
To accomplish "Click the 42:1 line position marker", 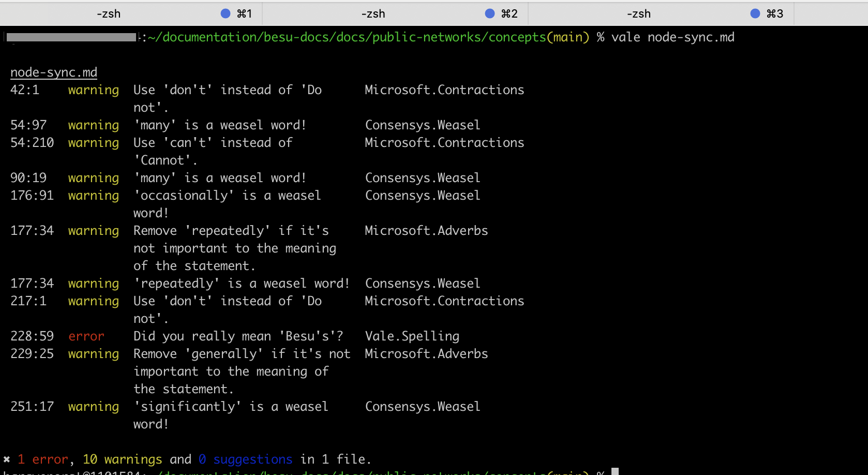I will 25,90.
